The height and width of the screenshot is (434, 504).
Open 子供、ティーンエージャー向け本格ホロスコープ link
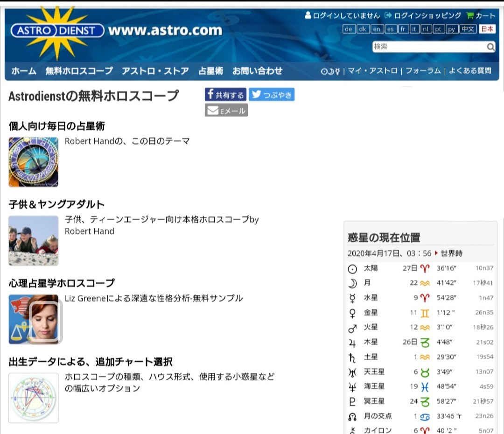click(161, 225)
